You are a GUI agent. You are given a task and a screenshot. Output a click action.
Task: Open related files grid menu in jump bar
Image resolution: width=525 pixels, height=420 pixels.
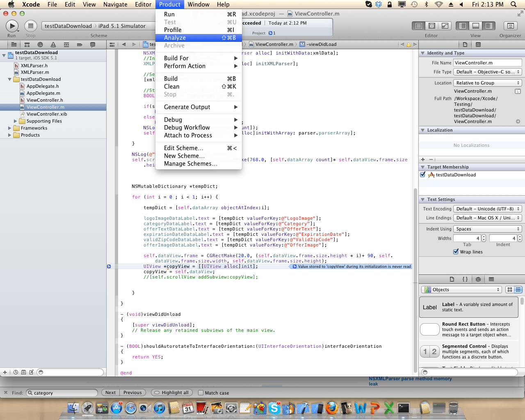(x=112, y=44)
